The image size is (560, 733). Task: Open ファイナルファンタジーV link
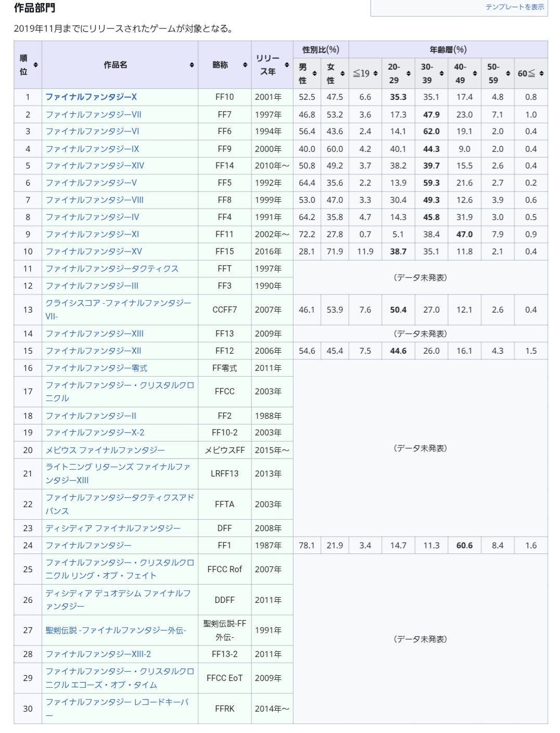tap(91, 183)
